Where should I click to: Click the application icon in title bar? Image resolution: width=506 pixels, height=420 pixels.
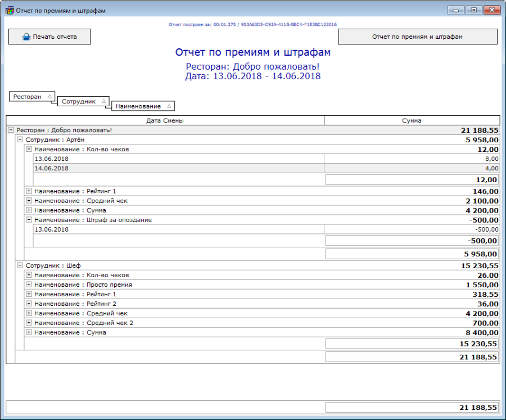tap(9, 11)
